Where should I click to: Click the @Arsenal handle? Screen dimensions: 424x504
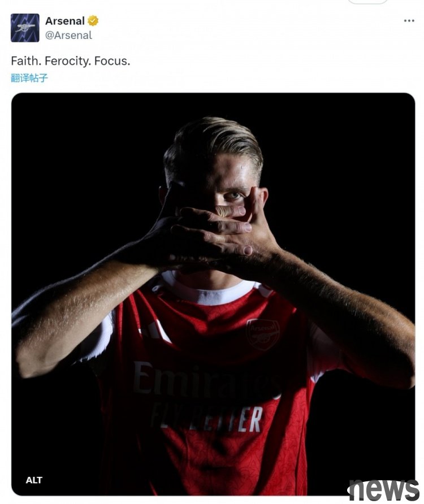[x=68, y=35]
